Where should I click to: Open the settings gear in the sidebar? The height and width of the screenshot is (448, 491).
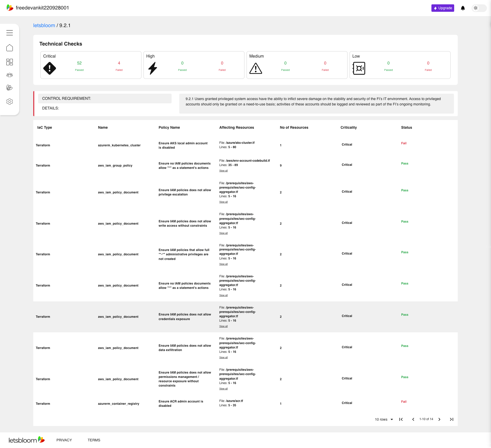pos(9,102)
